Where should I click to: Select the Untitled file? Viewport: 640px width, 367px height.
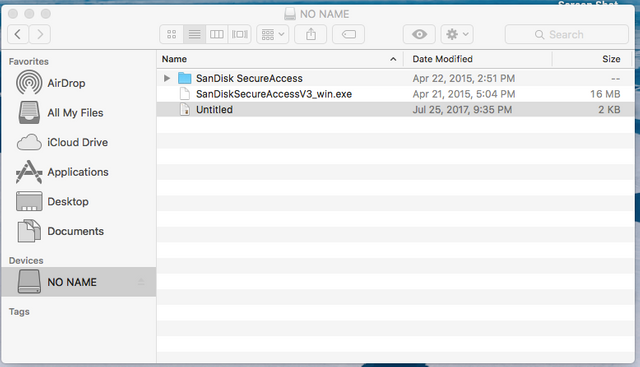point(395,109)
